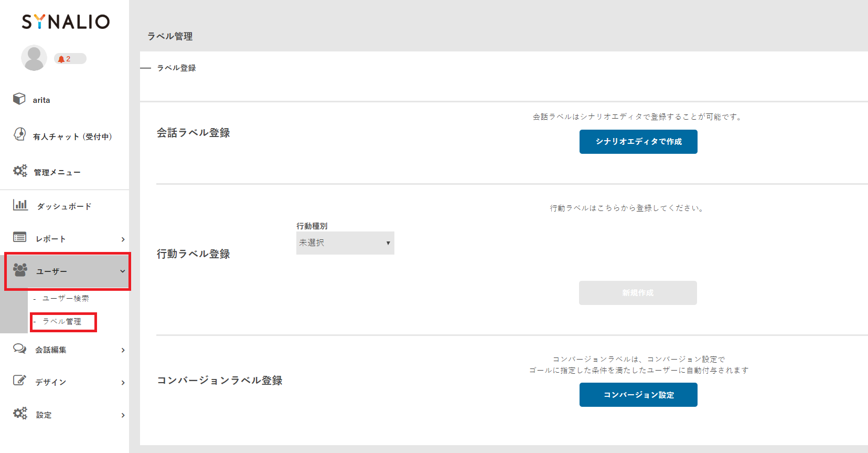Open the 行動種別 dropdown showing 未選択
868x453 pixels.
tap(345, 243)
